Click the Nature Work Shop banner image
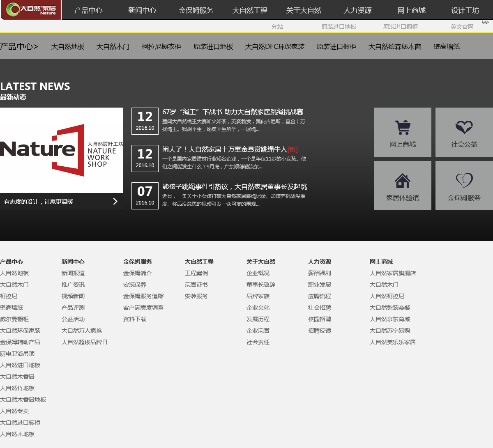This screenshot has height=448, width=493. 62,150
